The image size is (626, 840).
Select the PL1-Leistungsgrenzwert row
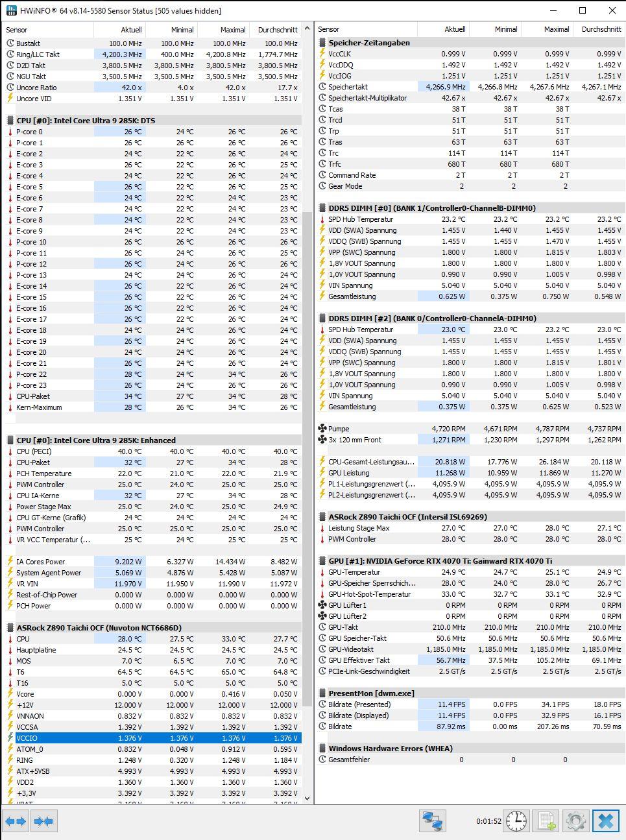pos(470,484)
